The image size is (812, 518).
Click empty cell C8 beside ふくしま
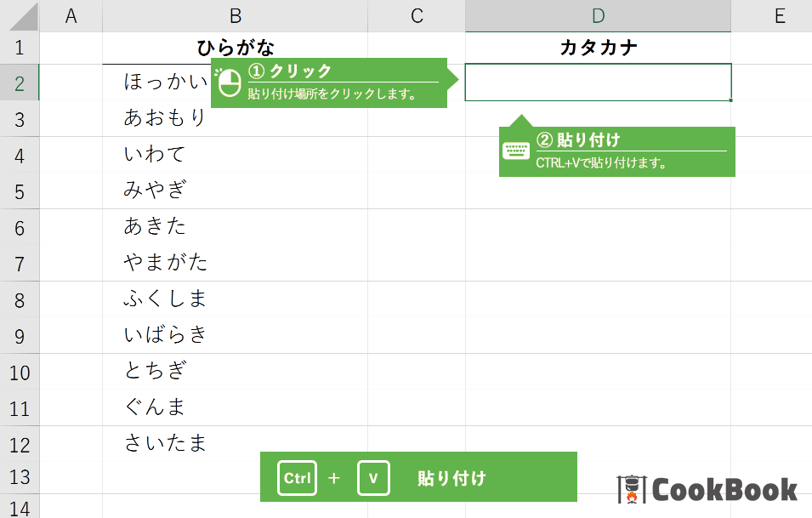[x=417, y=300]
